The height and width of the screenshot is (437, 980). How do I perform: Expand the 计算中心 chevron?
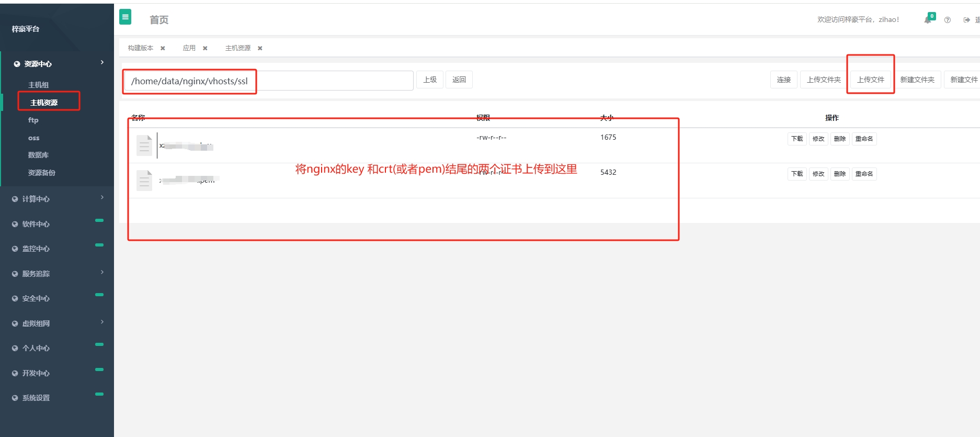pos(102,197)
